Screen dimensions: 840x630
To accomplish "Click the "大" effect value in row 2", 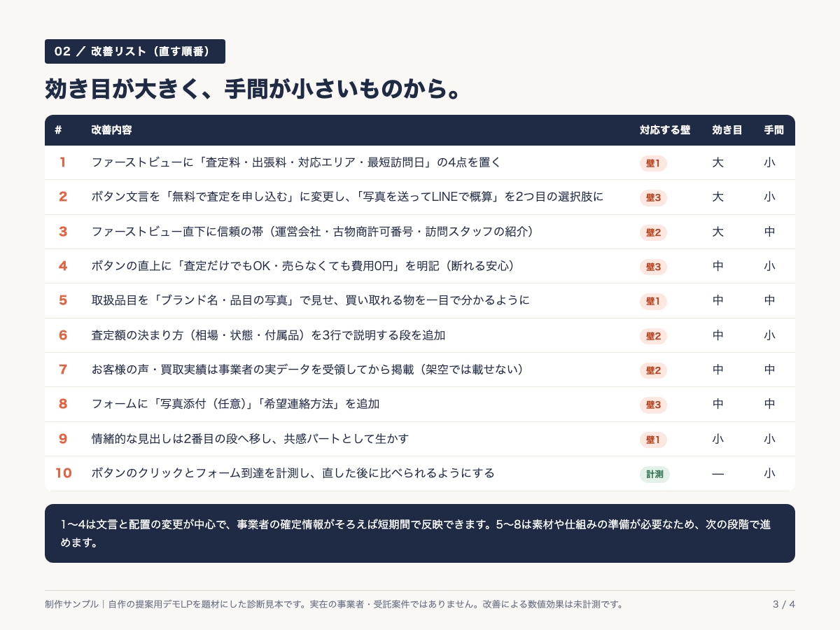I will (x=717, y=197).
